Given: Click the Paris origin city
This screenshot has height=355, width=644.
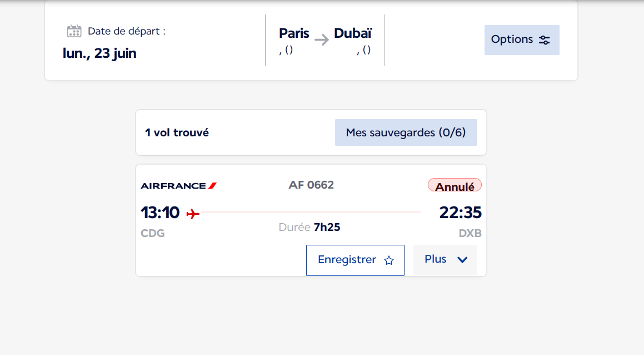Looking at the screenshot, I should [x=294, y=33].
